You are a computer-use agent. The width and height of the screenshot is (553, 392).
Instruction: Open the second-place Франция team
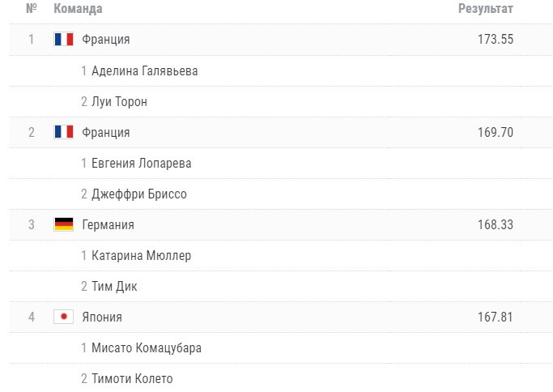pyautogui.click(x=106, y=132)
